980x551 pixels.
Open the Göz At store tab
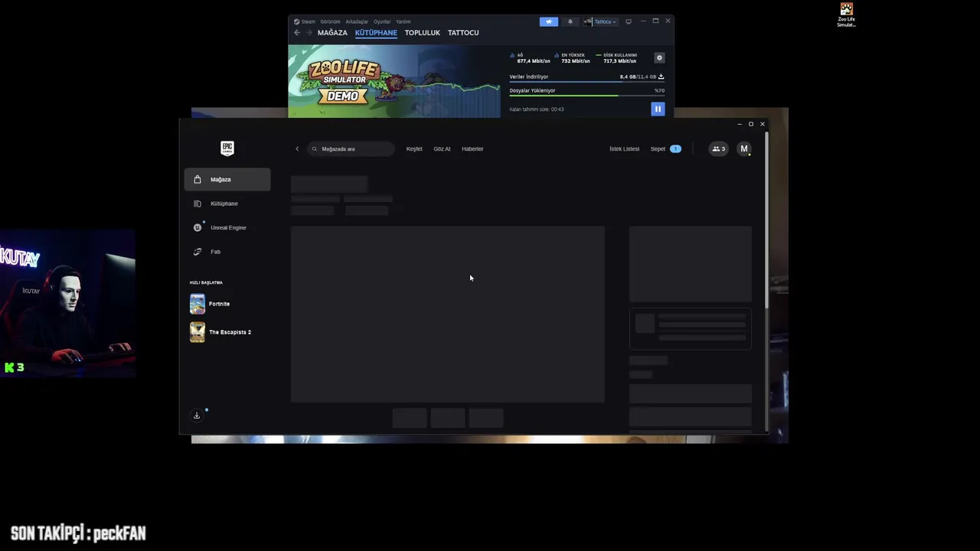(x=442, y=148)
